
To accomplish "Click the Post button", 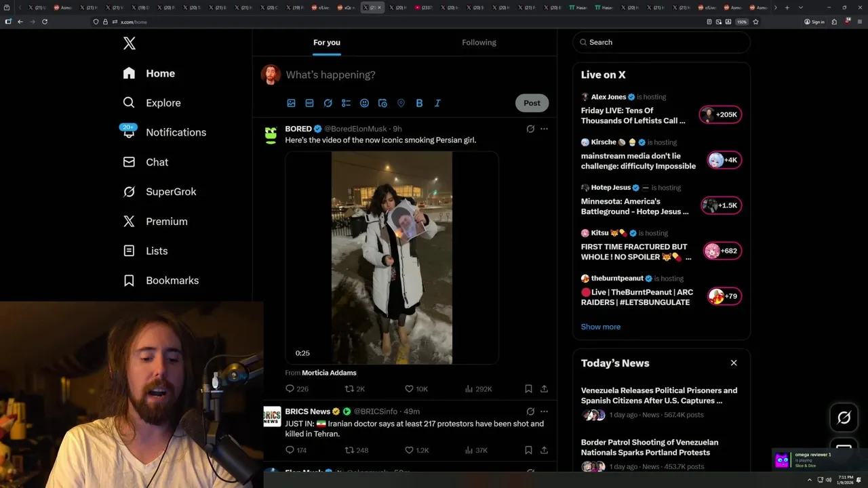I will (532, 103).
